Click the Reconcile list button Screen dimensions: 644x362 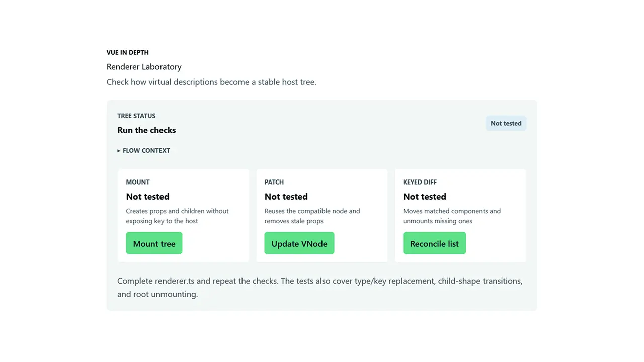point(434,243)
